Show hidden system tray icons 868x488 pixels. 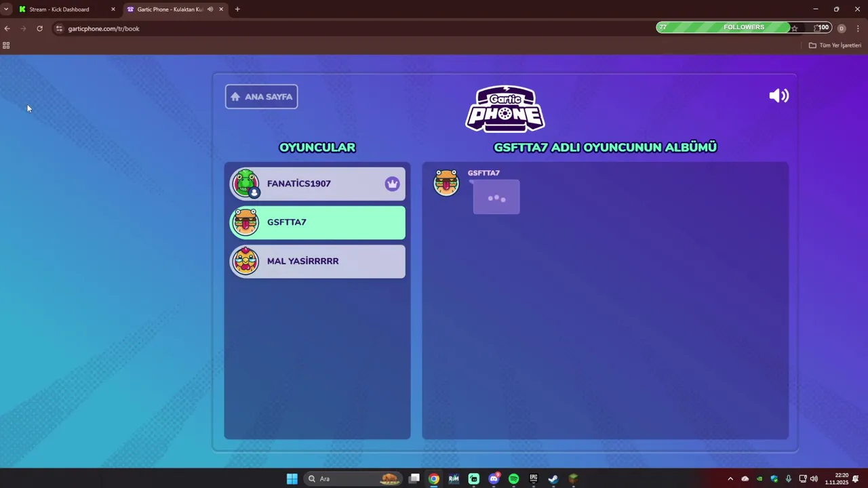click(x=730, y=479)
